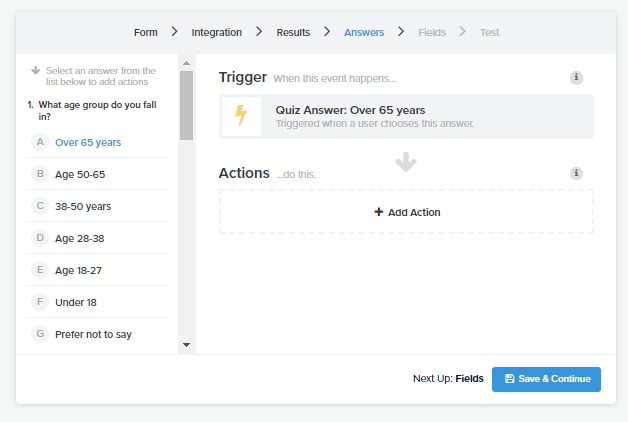Open the Quiz Answer trigger card
The width and height of the screenshot is (628, 422).
[406, 117]
